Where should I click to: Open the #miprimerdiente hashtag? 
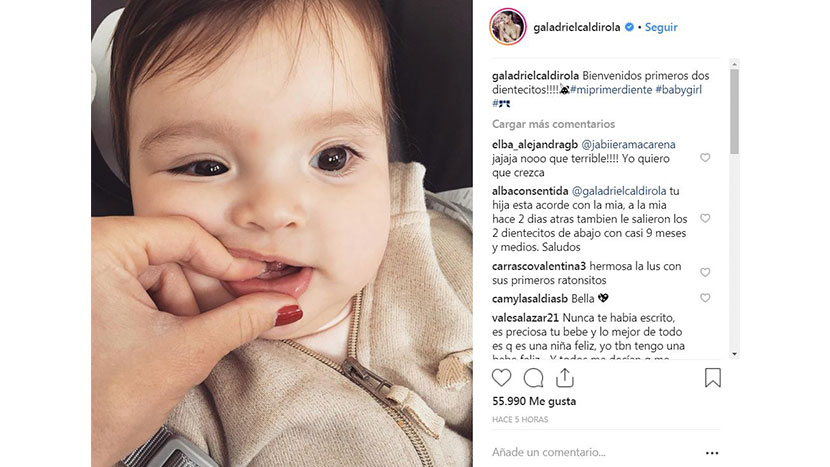click(611, 89)
